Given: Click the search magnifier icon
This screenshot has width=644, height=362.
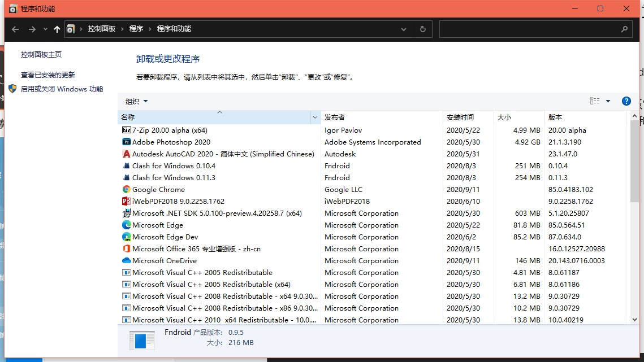Looking at the screenshot, I should pos(624,29).
